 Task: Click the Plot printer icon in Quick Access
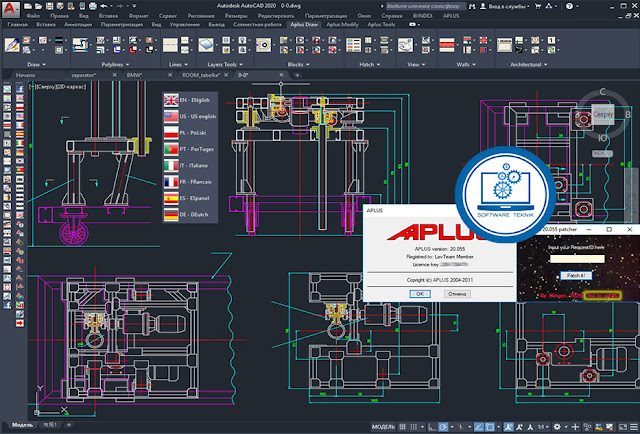(x=93, y=6)
